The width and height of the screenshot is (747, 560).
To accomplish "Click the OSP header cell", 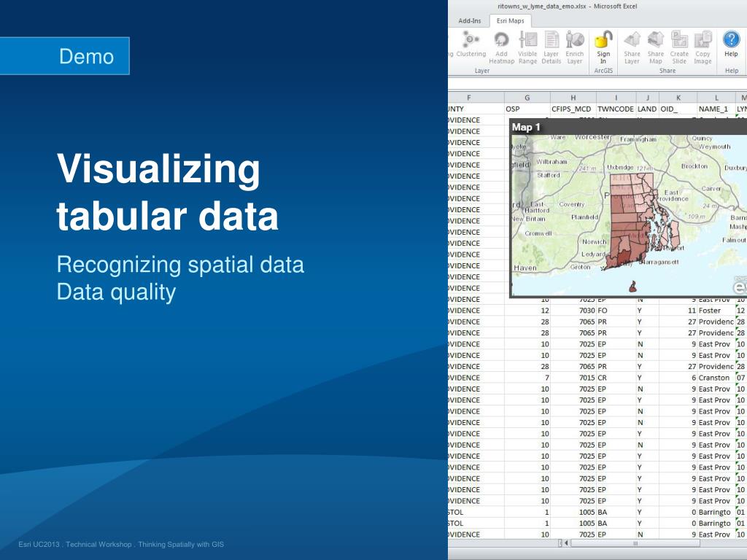I will tap(527, 109).
